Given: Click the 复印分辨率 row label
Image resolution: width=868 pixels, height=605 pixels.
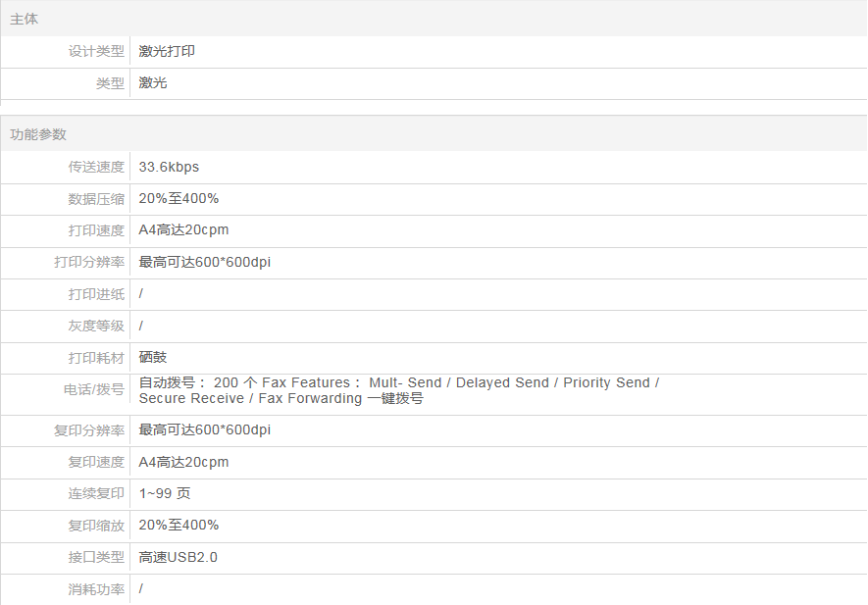Looking at the screenshot, I should point(89,430).
